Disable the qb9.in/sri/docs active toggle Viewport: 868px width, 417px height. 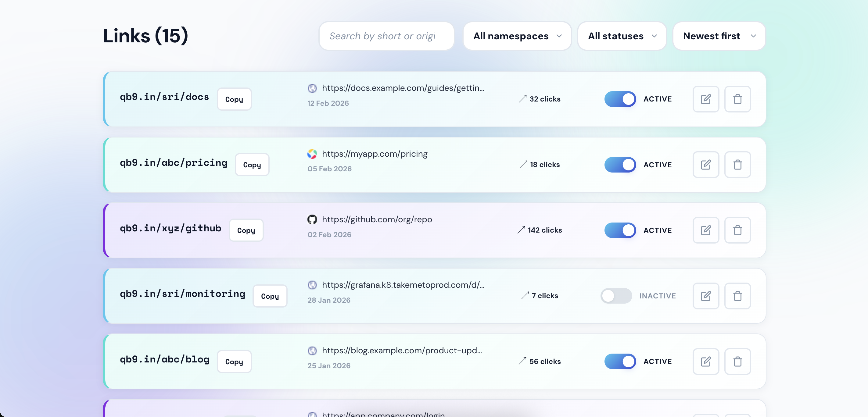tap(620, 99)
